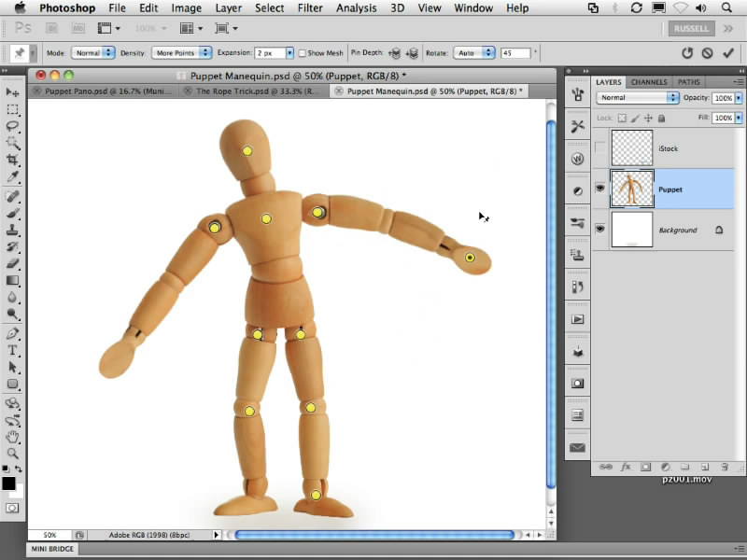The height and width of the screenshot is (560, 747).
Task: Open the Density dropdown
Action: [182, 53]
